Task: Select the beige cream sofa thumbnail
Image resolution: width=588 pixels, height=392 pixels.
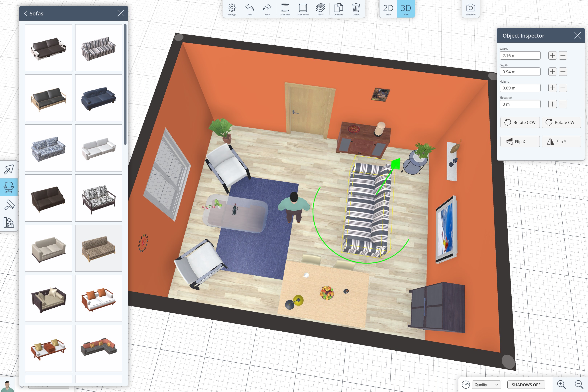Action: coord(48,248)
